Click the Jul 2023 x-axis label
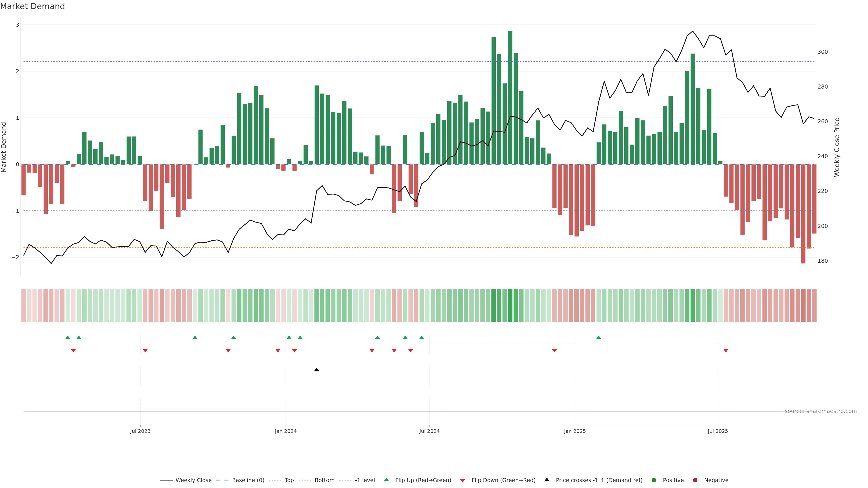The width and height of the screenshot is (868, 488). [140, 431]
